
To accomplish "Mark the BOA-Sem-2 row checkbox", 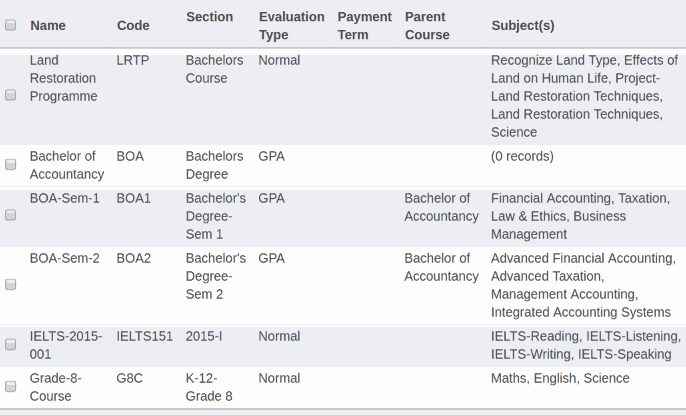I will (x=10, y=284).
